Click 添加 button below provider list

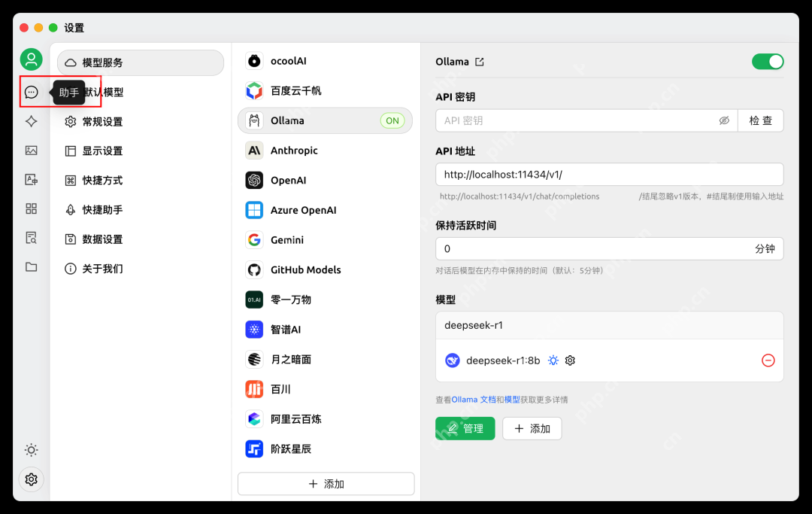(326, 484)
